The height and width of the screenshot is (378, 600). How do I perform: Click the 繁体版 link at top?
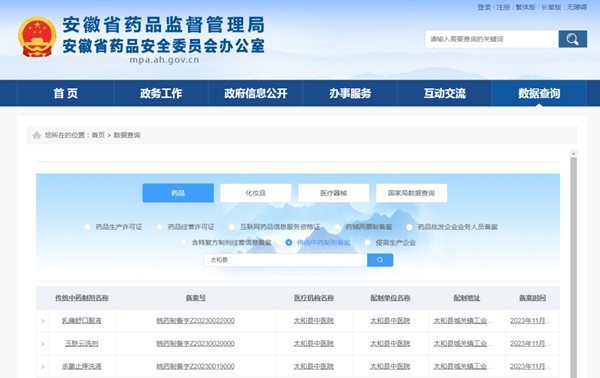coord(525,7)
